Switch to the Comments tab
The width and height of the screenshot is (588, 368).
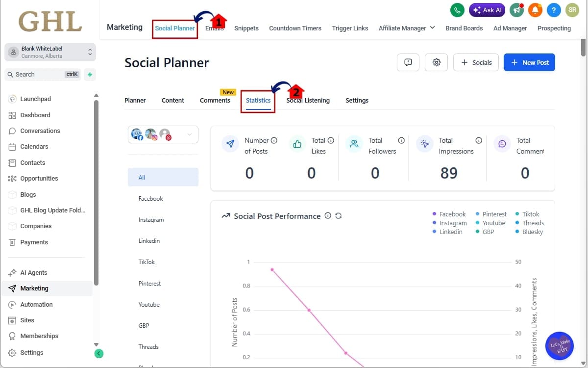[x=215, y=100]
